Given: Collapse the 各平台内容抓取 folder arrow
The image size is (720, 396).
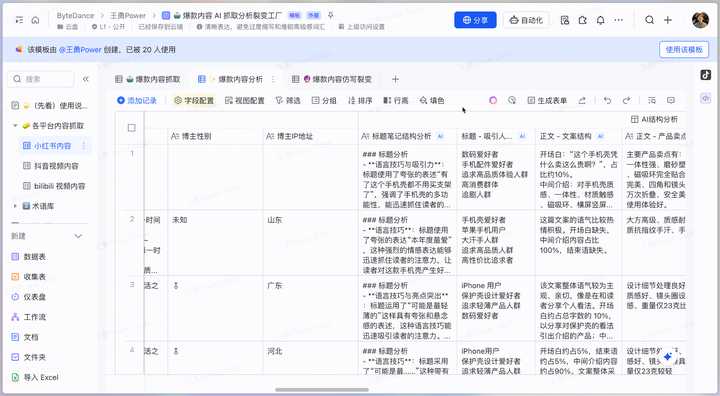Looking at the screenshot, I should (15, 125).
